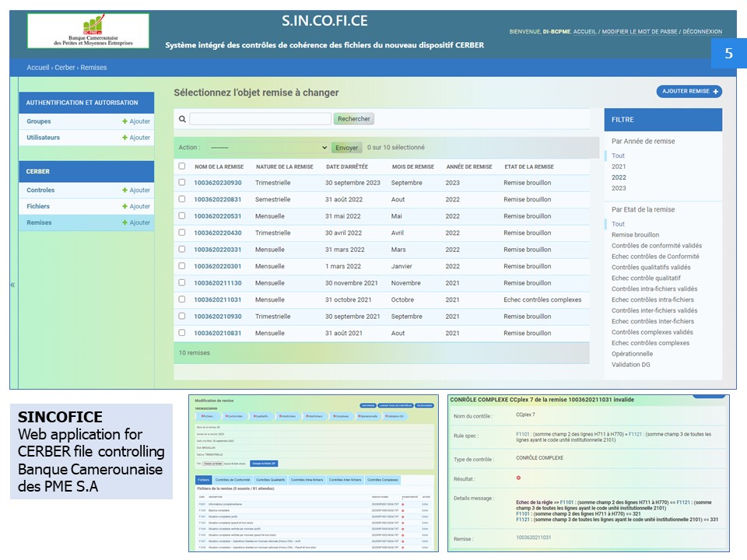
Task: Filter by Remise brouillon state
Action: tap(636, 235)
